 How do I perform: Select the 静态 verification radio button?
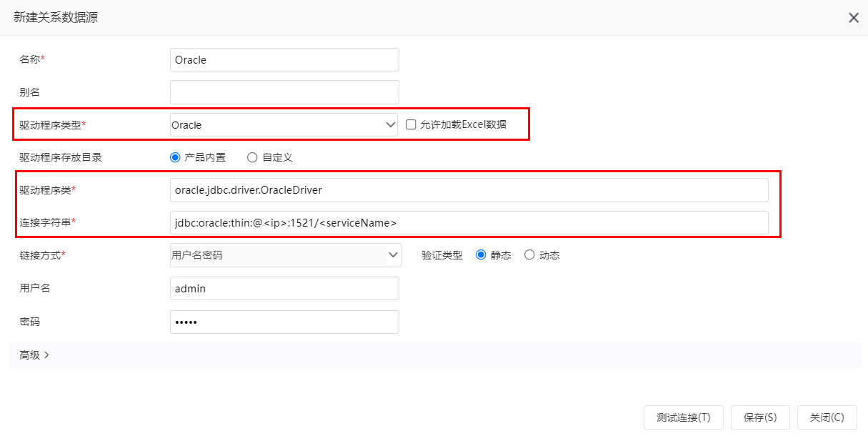(x=481, y=254)
